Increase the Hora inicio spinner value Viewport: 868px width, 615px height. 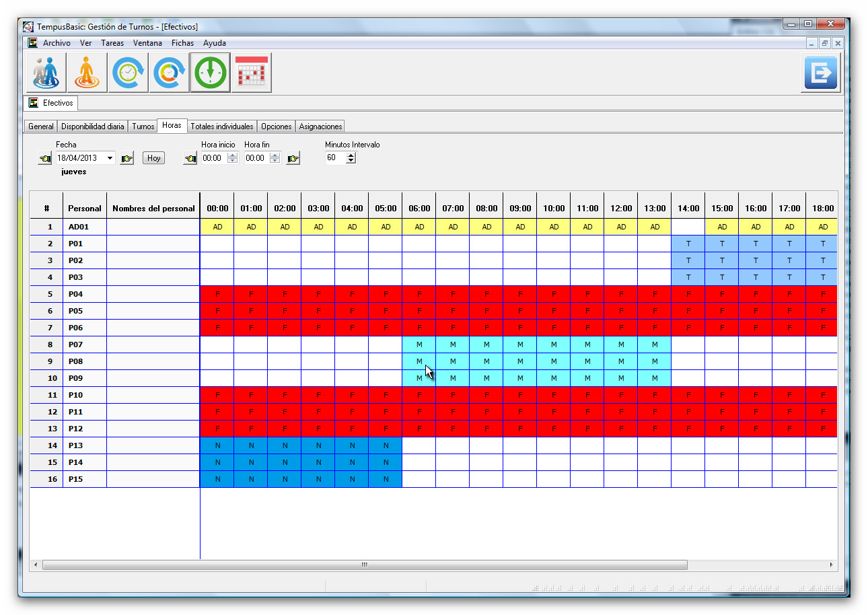click(x=233, y=155)
